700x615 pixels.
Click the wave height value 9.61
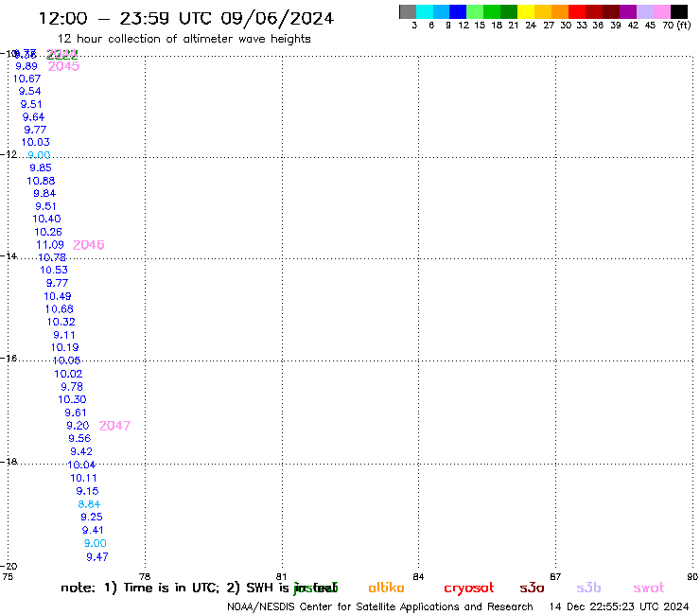(76, 413)
